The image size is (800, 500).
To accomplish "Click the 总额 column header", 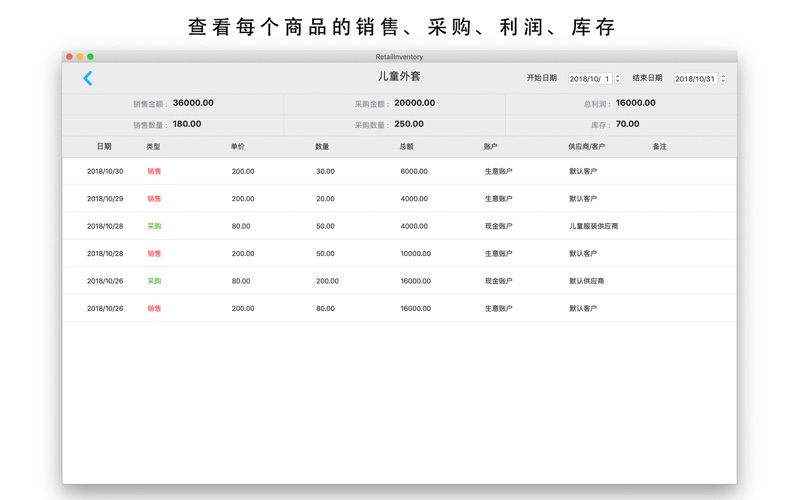I will tap(406, 147).
